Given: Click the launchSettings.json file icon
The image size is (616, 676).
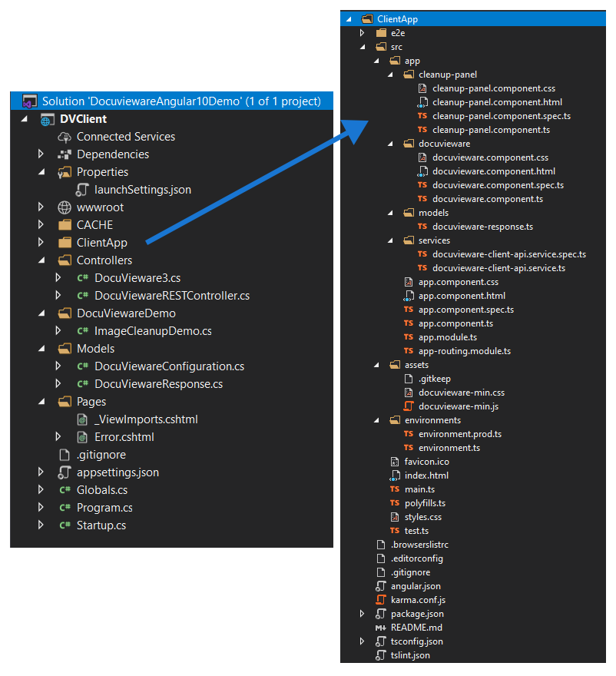Looking at the screenshot, I should pos(82,190).
